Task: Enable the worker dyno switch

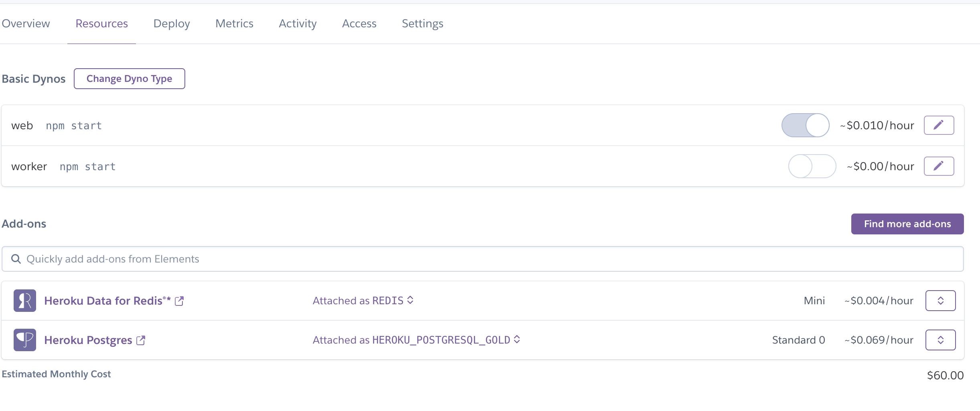Action: coord(812,166)
